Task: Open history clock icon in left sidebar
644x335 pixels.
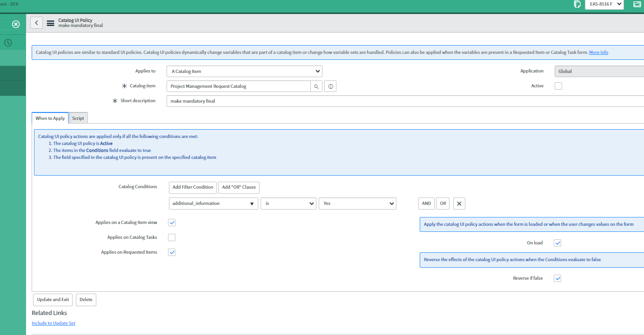Action: point(8,43)
